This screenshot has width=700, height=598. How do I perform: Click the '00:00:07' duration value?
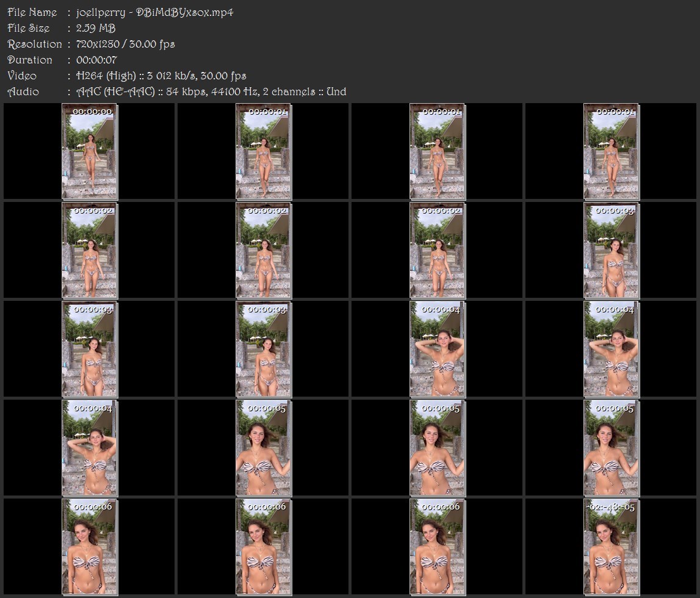pos(96,60)
